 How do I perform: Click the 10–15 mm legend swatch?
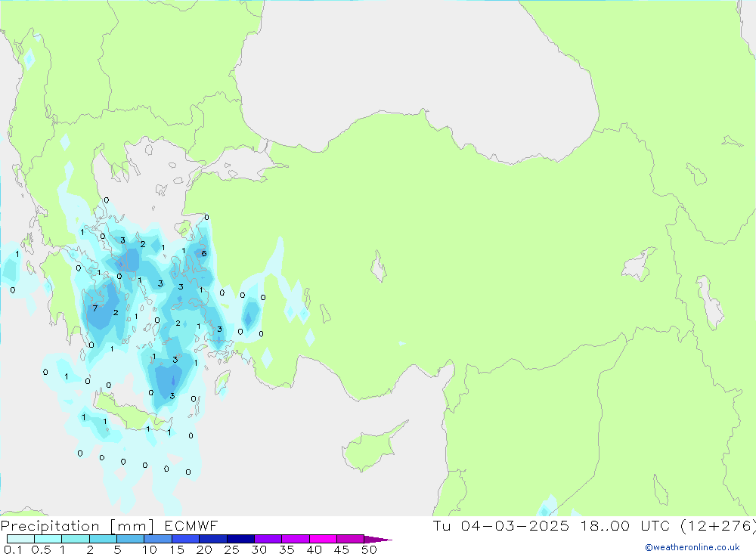coord(158,539)
